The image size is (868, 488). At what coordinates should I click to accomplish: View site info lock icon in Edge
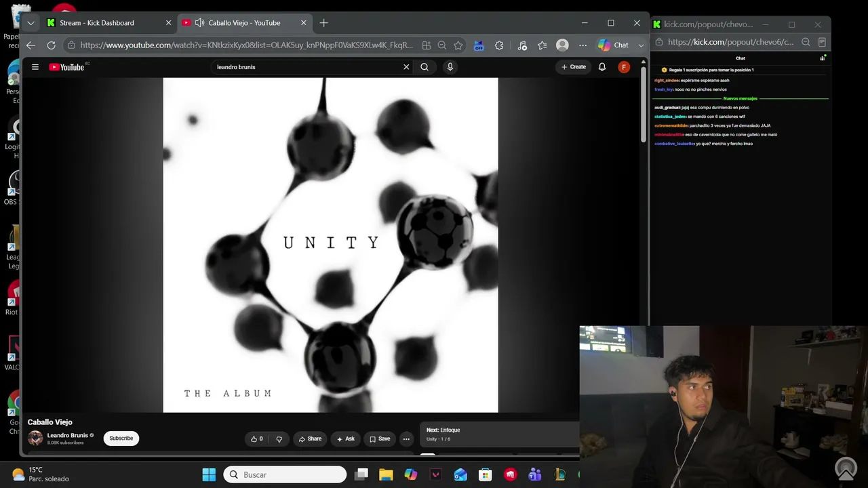click(72, 45)
